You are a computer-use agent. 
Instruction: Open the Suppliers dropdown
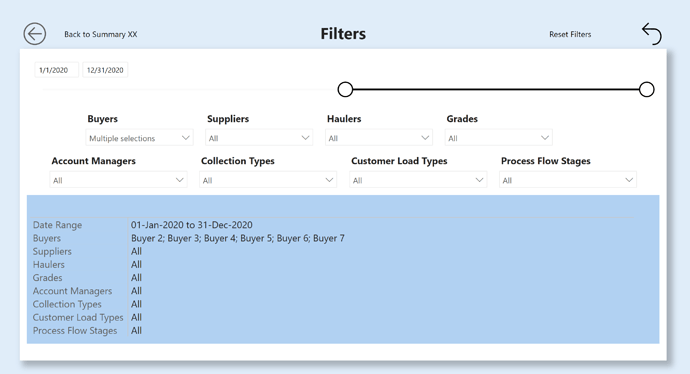coord(259,138)
